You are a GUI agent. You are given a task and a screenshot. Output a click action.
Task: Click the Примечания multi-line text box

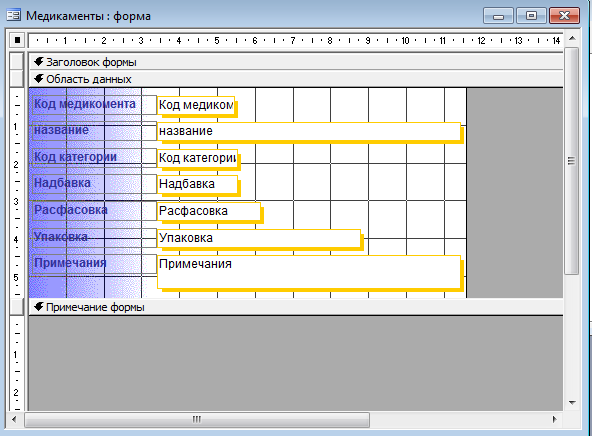coord(309,273)
